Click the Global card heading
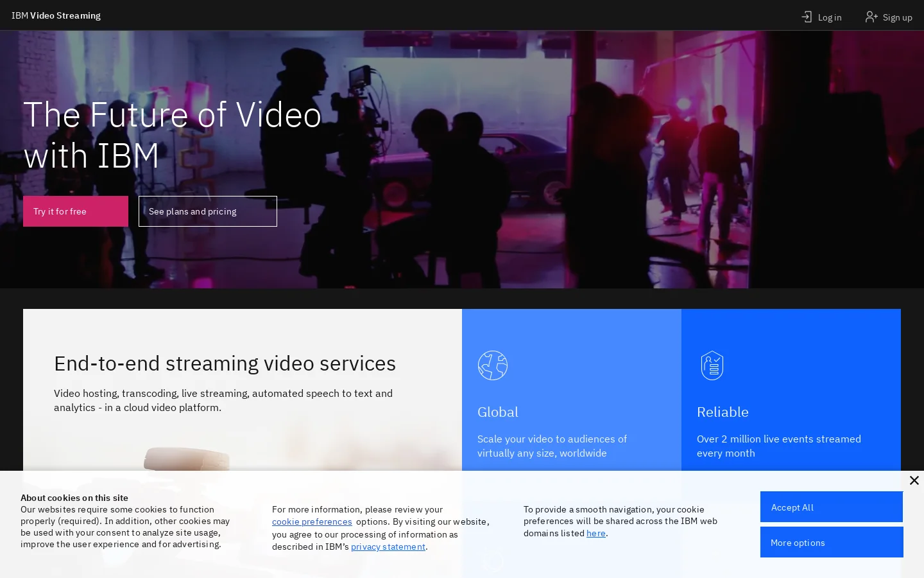The height and width of the screenshot is (578, 924). point(498,412)
